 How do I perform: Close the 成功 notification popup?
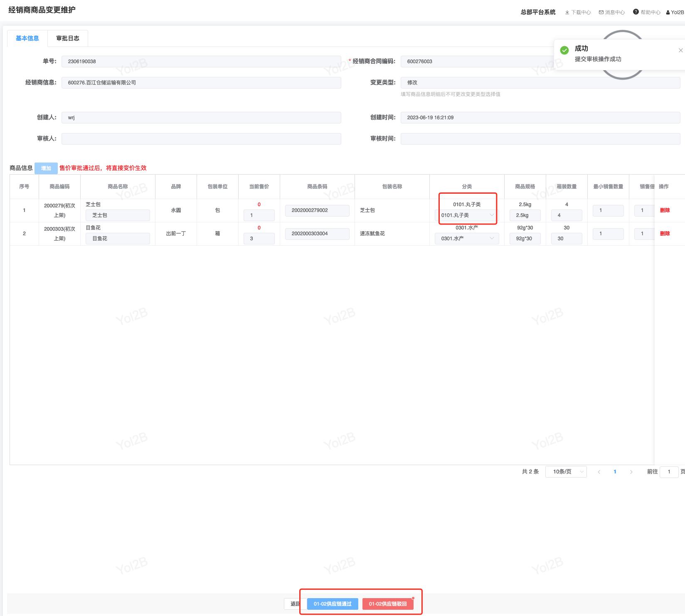tap(680, 50)
